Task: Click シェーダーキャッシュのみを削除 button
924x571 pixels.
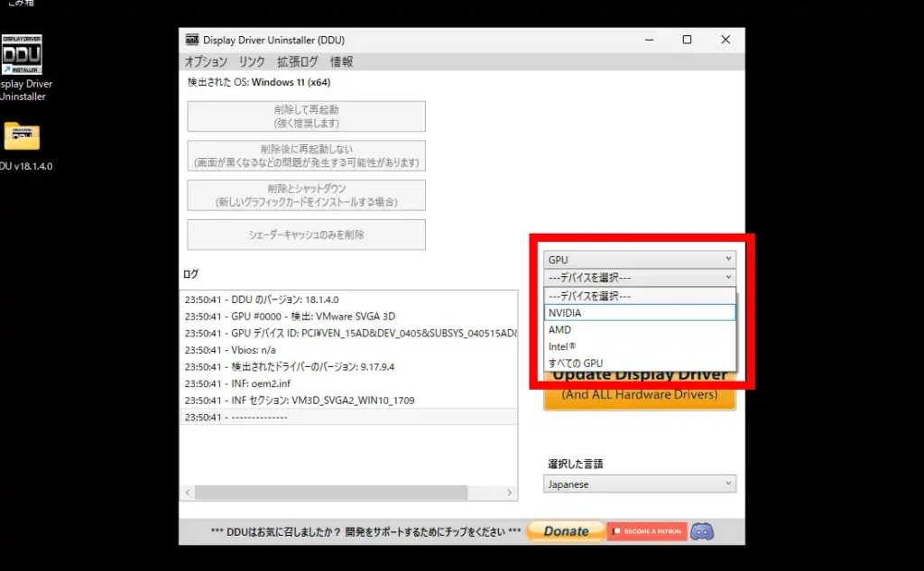Action: click(306, 235)
